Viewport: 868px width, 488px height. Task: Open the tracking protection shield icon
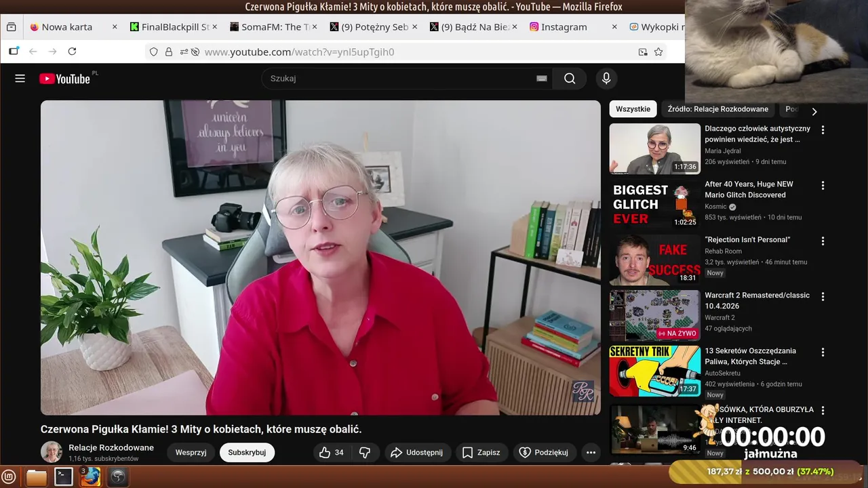click(153, 52)
